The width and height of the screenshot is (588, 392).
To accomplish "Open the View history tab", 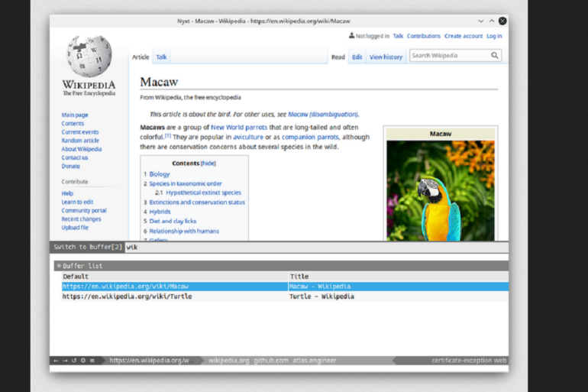I will (x=386, y=57).
